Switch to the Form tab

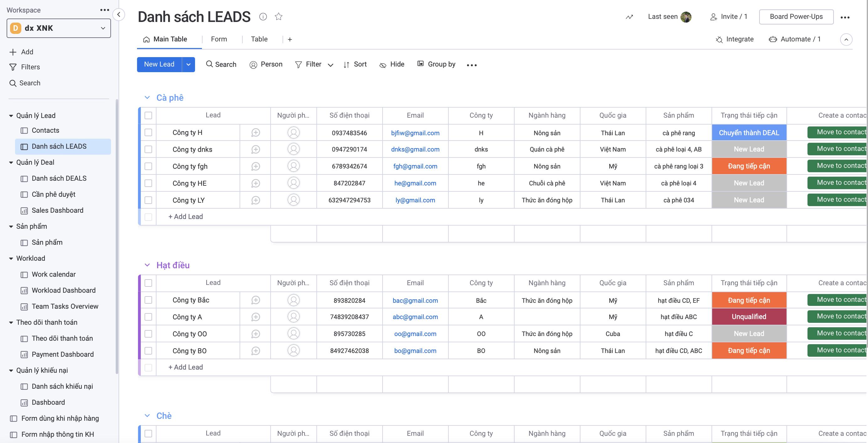pyautogui.click(x=219, y=39)
